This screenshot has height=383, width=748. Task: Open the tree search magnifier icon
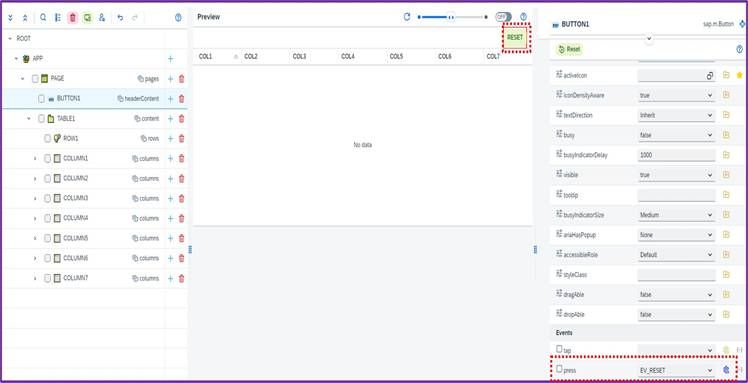[x=43, y=18]
